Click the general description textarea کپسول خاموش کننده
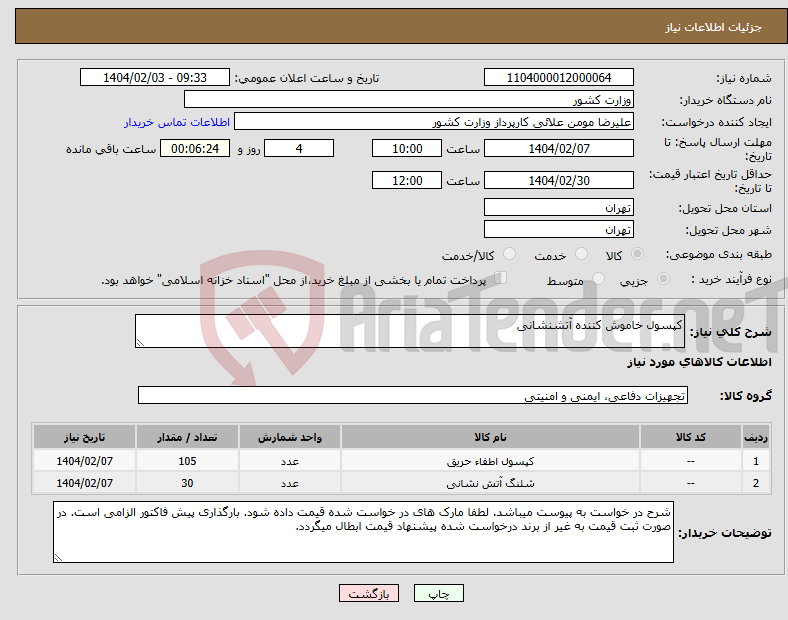788x620 pixels. pyautogui.click(x=410, y=331)
